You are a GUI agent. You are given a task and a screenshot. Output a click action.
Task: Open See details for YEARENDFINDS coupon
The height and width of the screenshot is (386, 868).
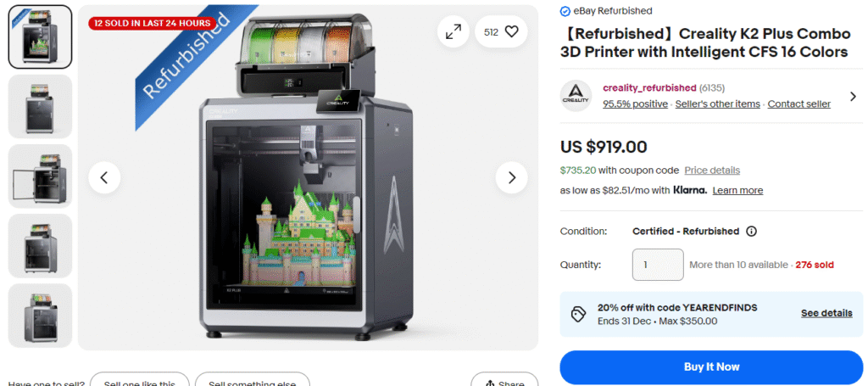(826, 313)
